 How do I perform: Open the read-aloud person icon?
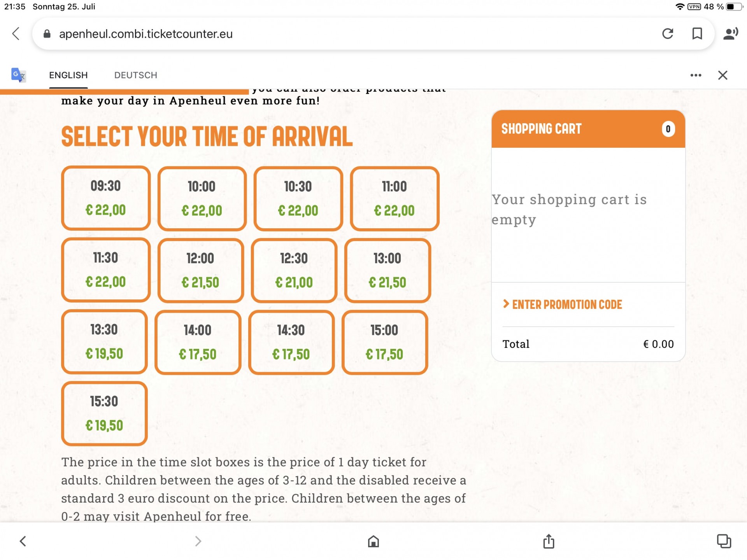[730, 34]
